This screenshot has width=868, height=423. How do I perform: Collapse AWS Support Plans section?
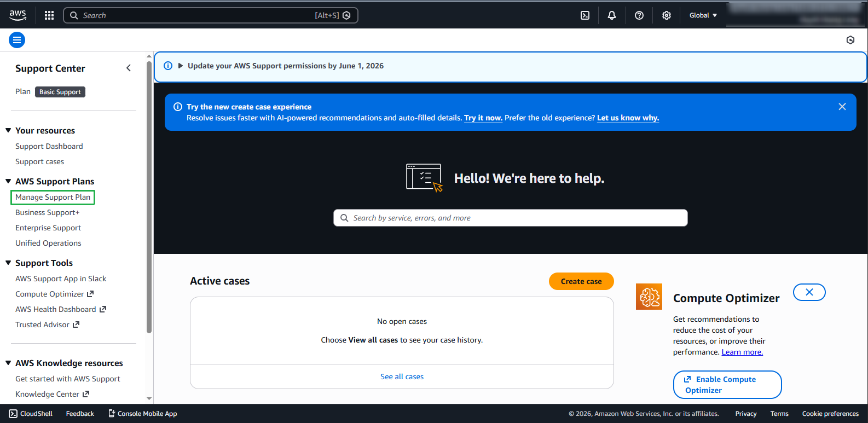pyautogui.click(x=8, y=181)
